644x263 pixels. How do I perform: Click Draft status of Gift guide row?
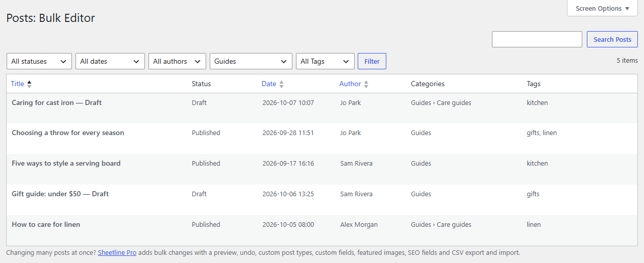click(199, 194)
